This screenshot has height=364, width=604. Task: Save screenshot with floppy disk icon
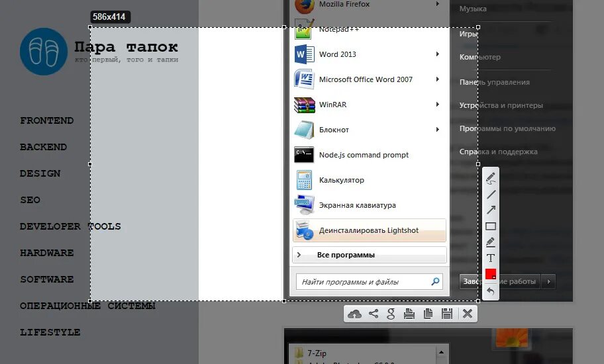(447, 314)
